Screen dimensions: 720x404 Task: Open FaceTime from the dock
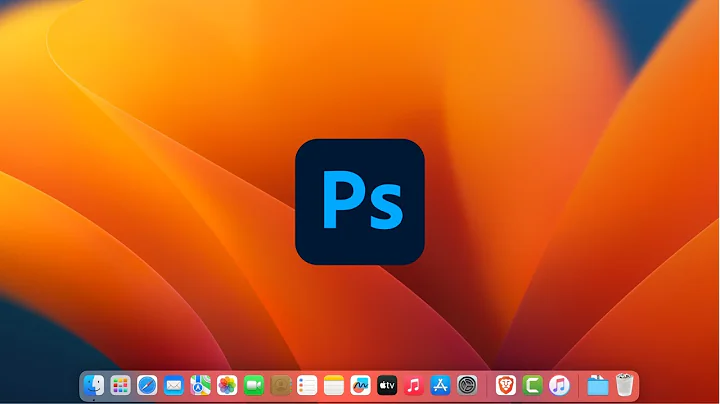pos(254,385)
